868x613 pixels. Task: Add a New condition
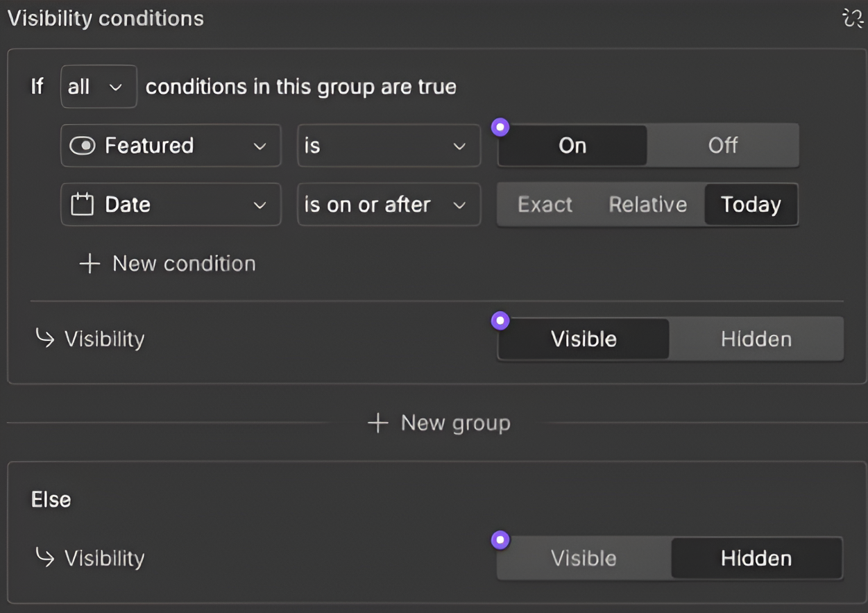167,264
